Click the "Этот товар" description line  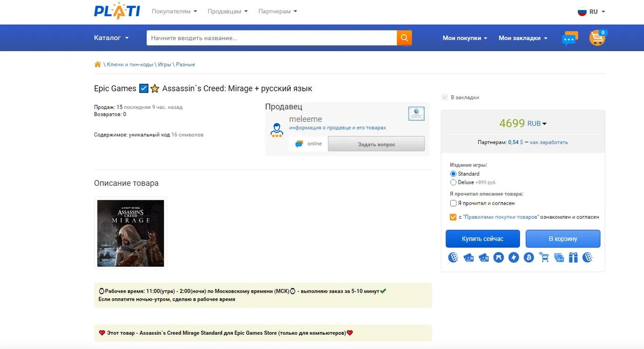pyautogui.click(x=226, y=333)
